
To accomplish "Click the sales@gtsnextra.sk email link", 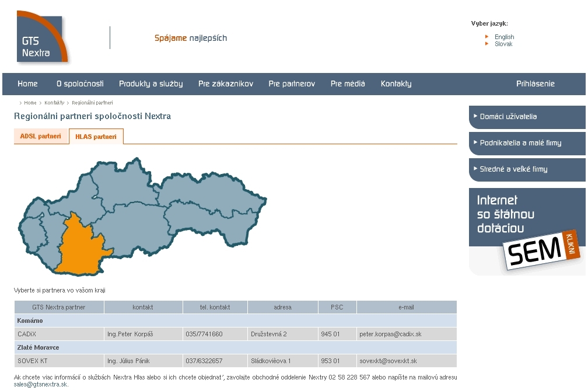I will click(x=41, y=385).
